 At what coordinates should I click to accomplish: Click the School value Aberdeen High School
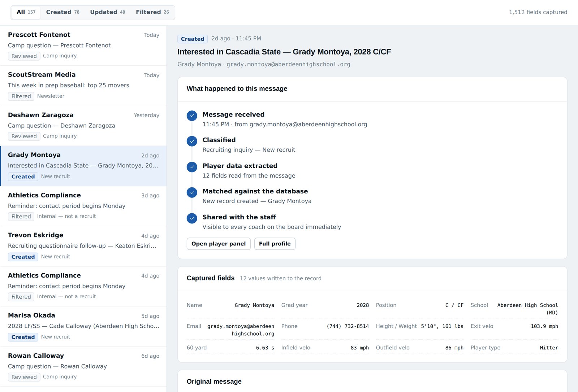(x=528, y=309)
